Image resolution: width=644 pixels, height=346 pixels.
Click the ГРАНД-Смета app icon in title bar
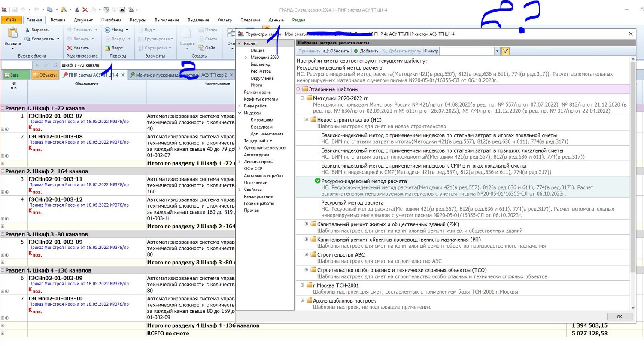(5, 9)
